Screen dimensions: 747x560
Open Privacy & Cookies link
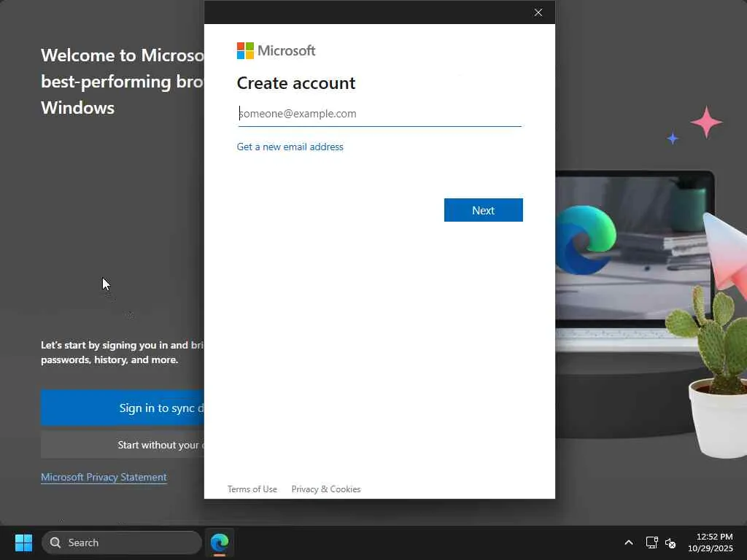326,489
